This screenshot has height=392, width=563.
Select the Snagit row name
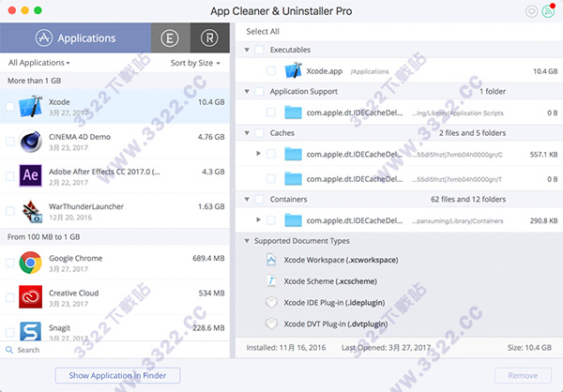pos(60,328)
